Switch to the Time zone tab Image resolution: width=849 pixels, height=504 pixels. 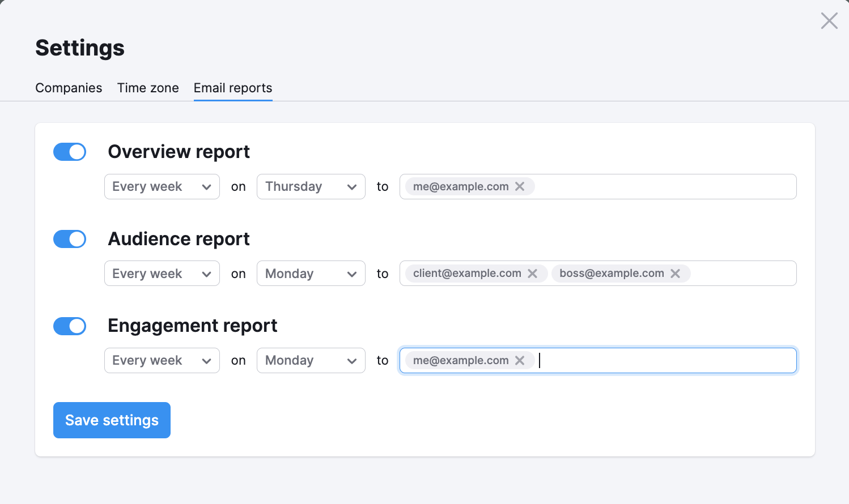(148, 88)
